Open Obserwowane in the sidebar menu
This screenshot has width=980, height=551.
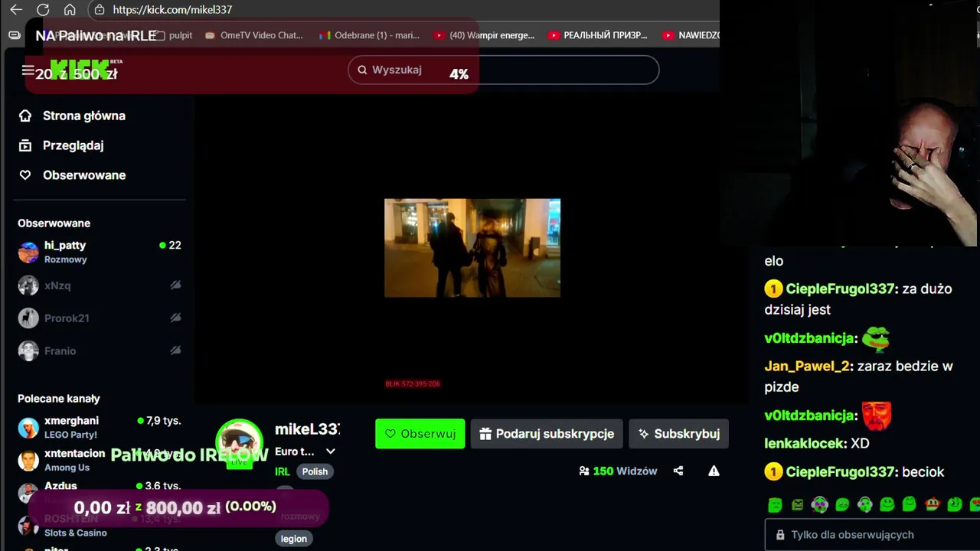tap(84, 175)
